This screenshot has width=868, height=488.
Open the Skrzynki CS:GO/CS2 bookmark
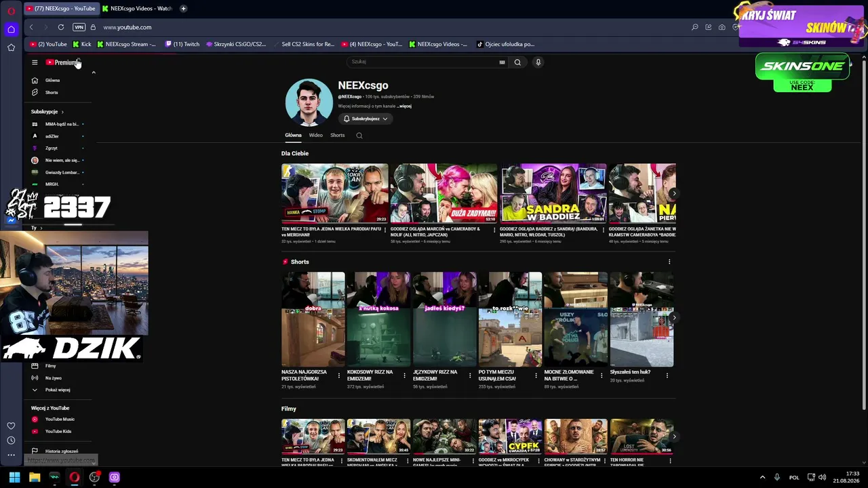tap(236, 44)
